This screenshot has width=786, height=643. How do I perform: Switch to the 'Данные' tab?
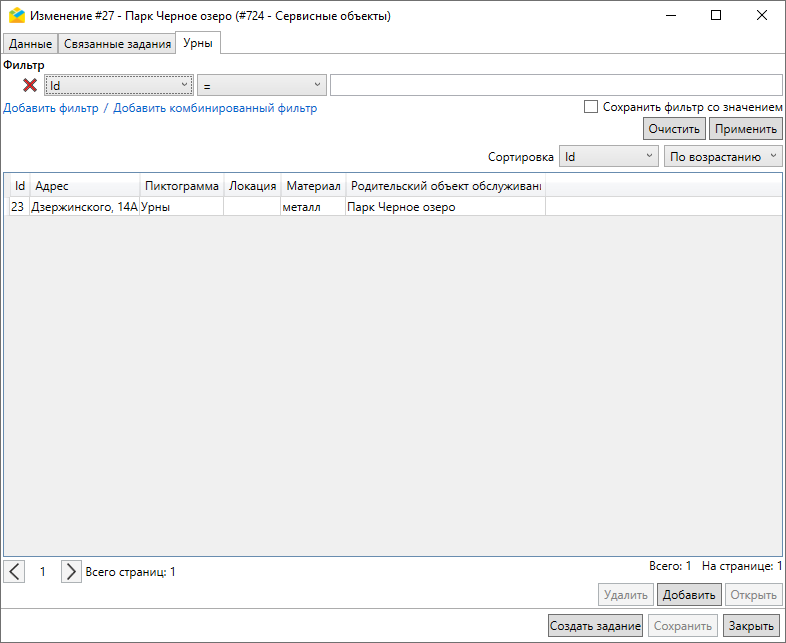[x=30, y=44]
